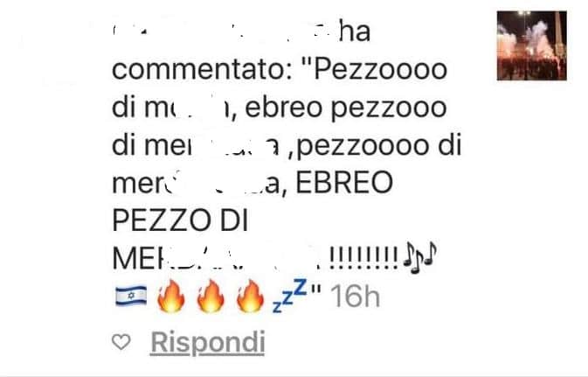Image resolution: width=588 pixels, height=377 pixels.
Task: Click the row of exclamation marks
Action: pos(363,257)
